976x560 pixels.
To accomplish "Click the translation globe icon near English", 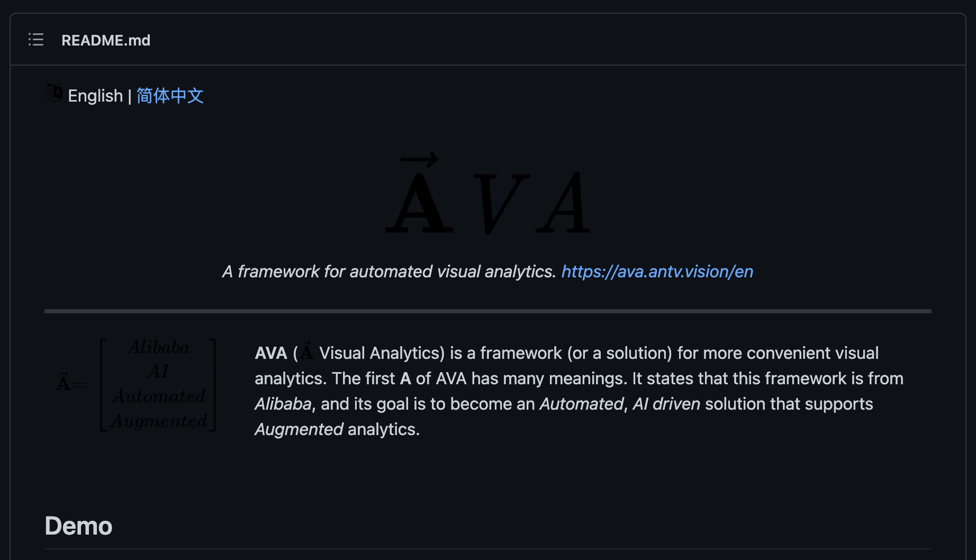I will pyautogui.click(x=53, y=92).
